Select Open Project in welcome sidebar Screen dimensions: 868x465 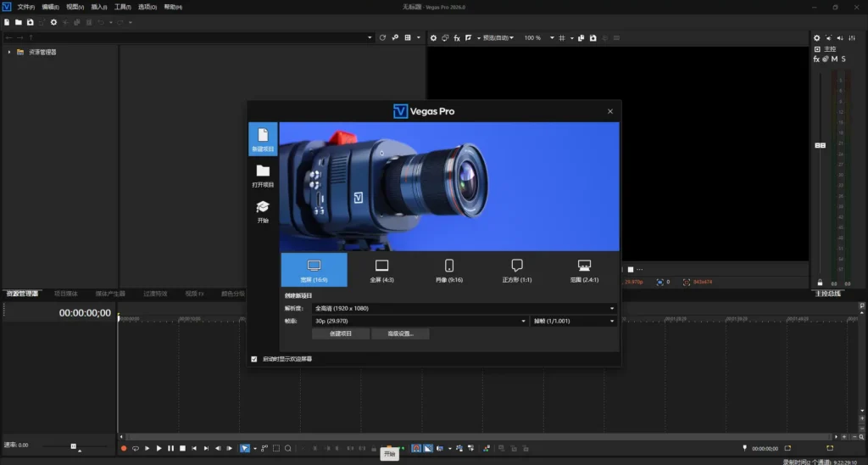pos(263,176)
